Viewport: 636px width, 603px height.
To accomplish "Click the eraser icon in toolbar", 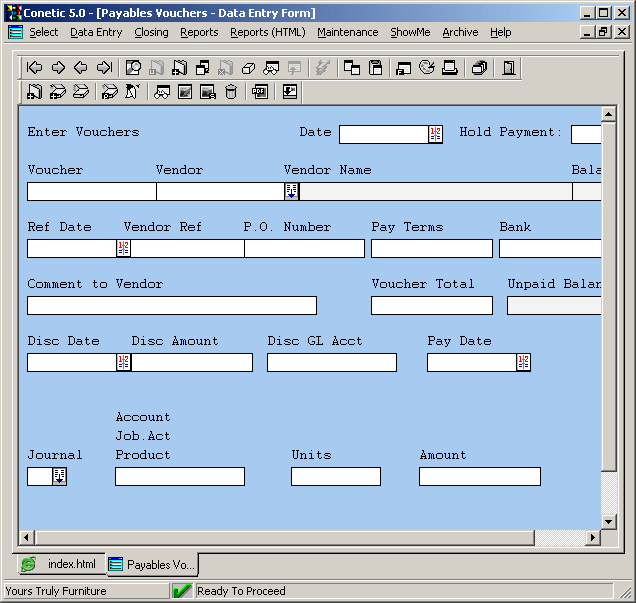I will pyautogui.click(x=249, y=68).
